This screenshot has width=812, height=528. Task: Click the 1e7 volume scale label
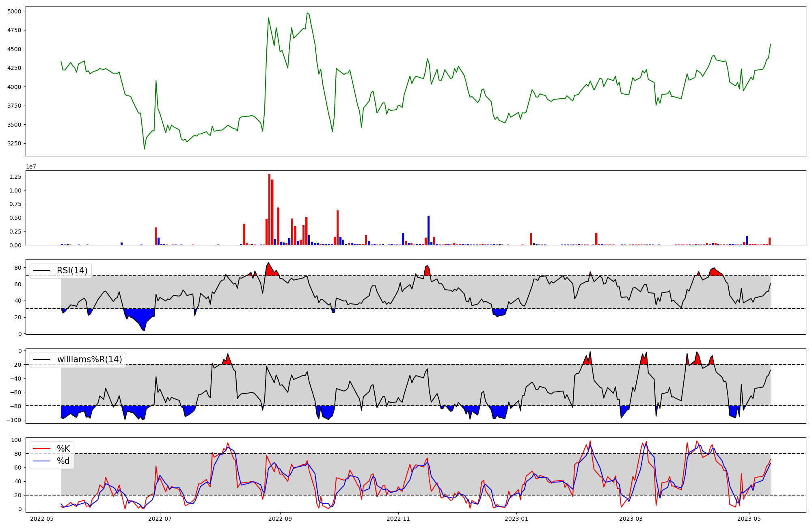[x=32, y=167]
